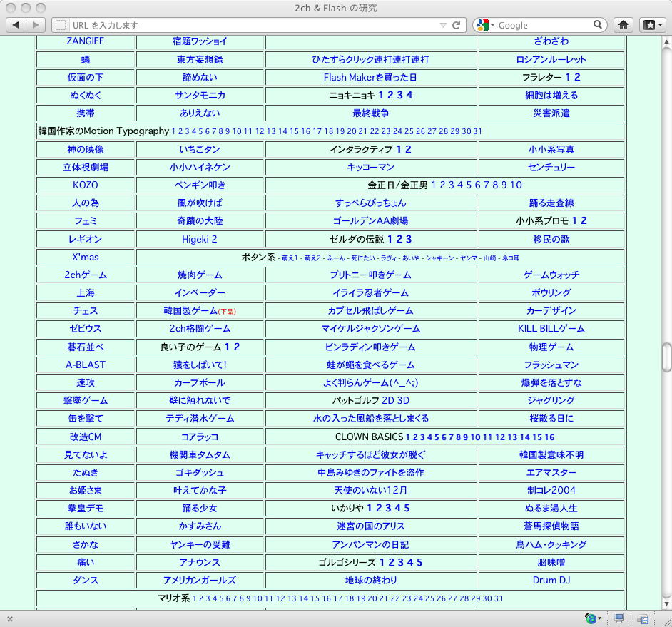Open the Google search engine selector
Image resolution: width=672 pixels, height=627 pixels.
(485, 25)
